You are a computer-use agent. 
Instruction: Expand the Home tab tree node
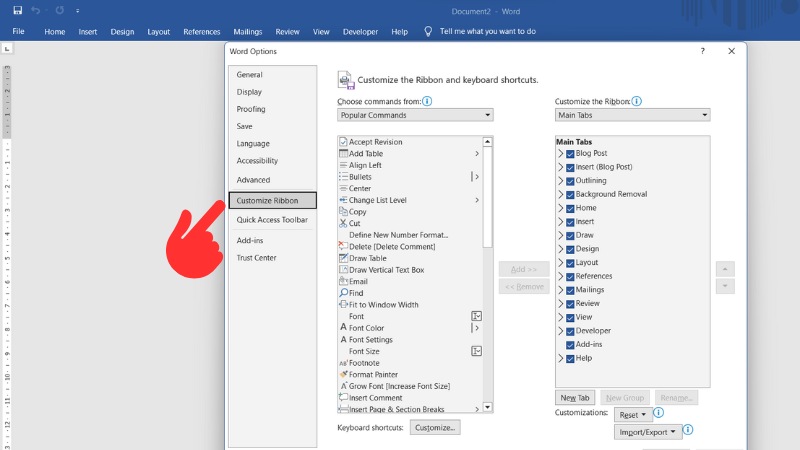pos(561,208)
